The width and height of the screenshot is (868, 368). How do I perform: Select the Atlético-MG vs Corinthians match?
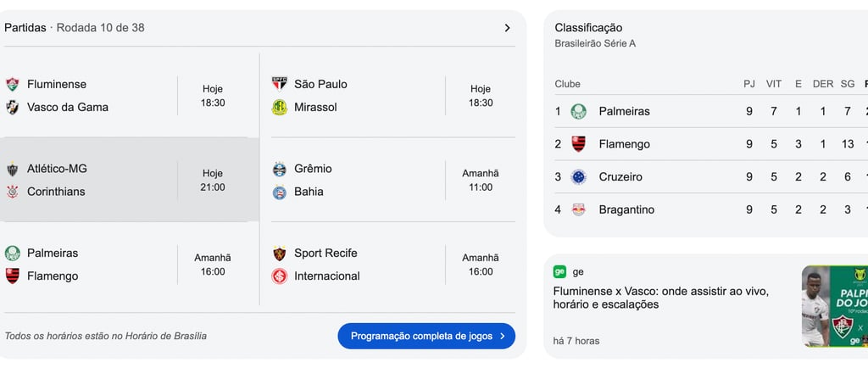129,180
